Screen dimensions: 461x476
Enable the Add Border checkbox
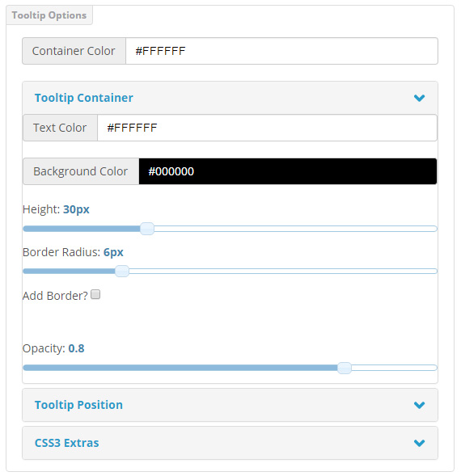click(95, 294)
